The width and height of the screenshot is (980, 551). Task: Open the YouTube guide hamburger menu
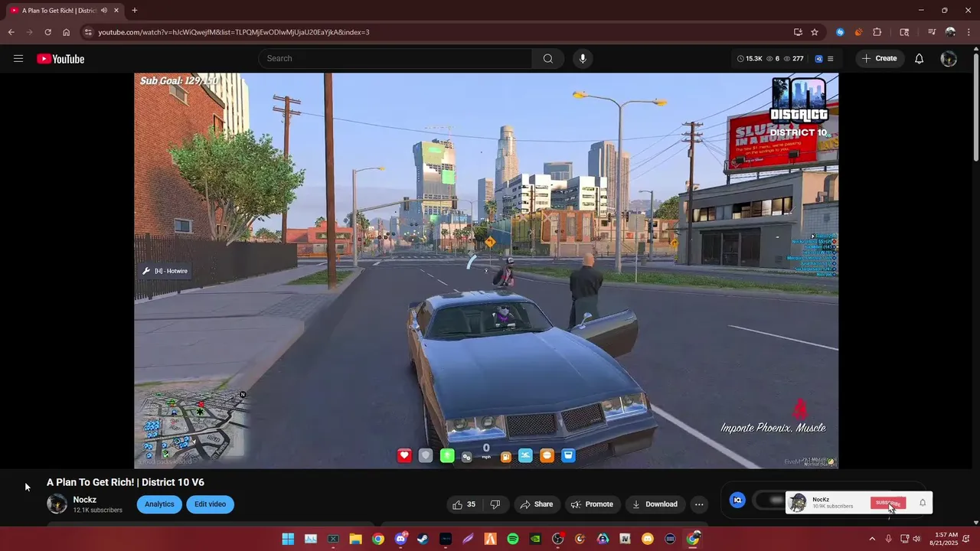pos(18,59)
